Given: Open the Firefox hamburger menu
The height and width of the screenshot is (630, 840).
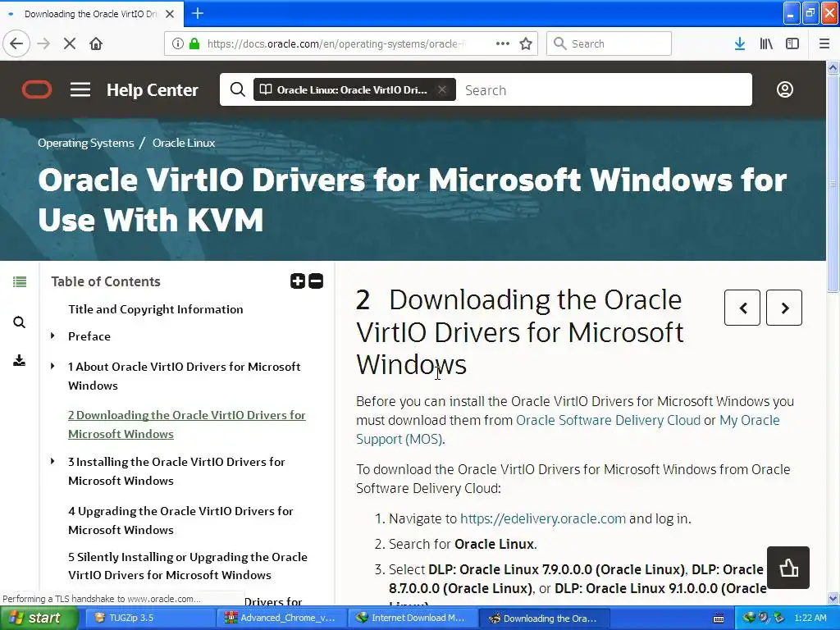Looking at the screenshot, I should (x=824, y=44).
